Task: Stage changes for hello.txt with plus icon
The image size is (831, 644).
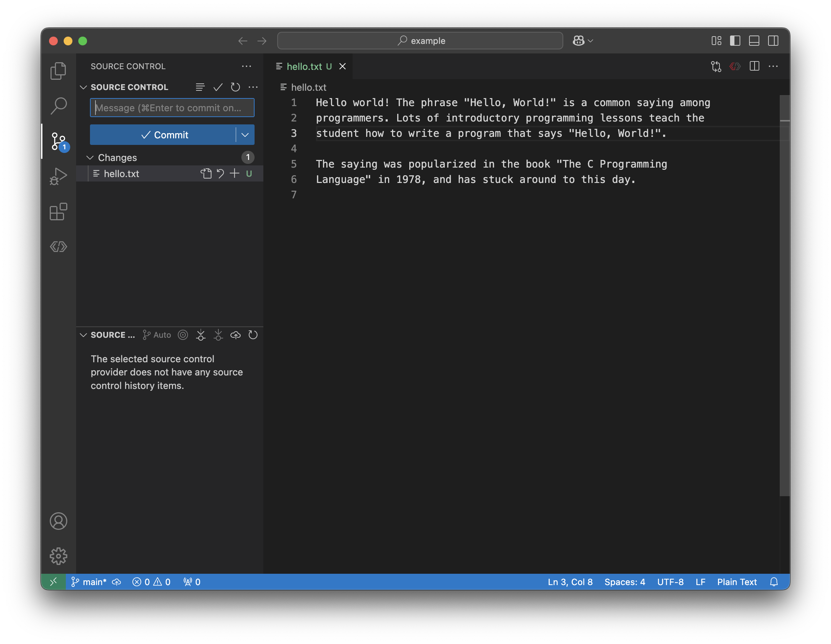Action: coord(234,173)
